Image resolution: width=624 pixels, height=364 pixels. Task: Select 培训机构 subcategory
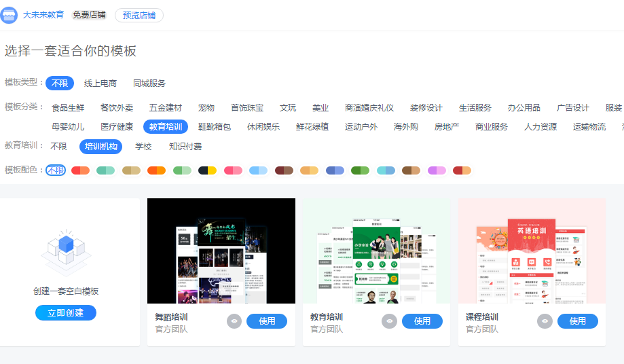click(x=100, y=147)
